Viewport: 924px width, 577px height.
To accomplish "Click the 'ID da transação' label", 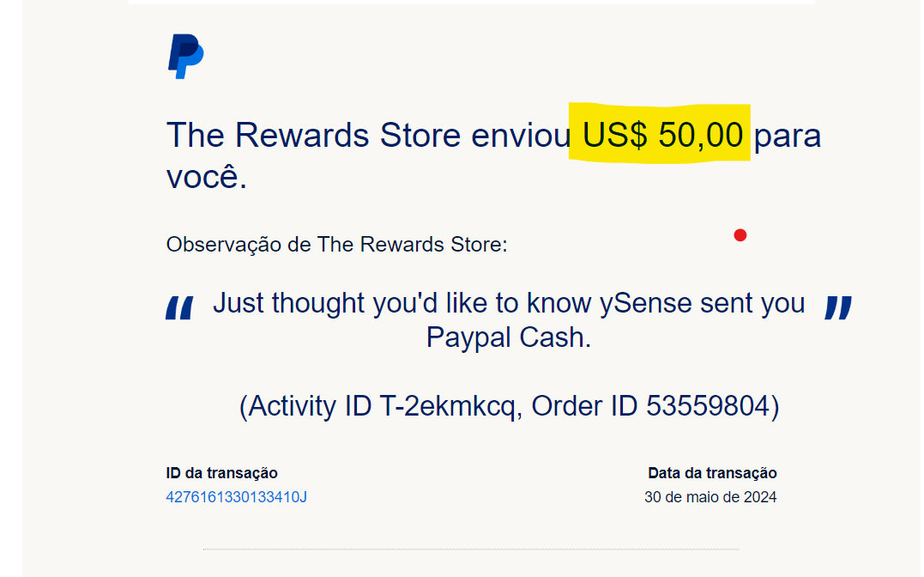I will point(221,473).
